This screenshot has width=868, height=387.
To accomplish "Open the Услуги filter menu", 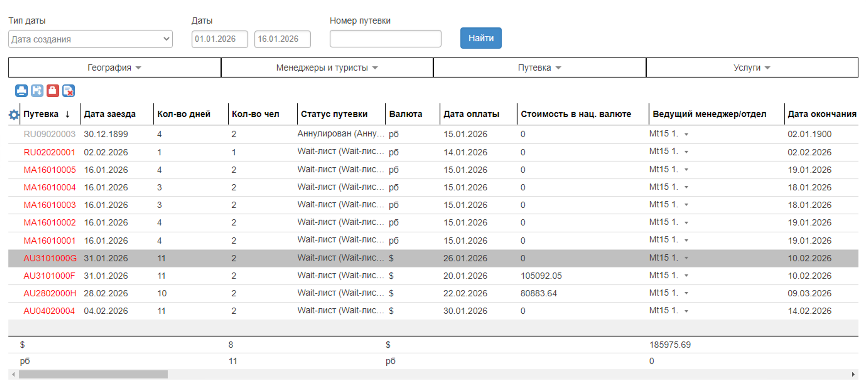I will [x=751, y=68].
